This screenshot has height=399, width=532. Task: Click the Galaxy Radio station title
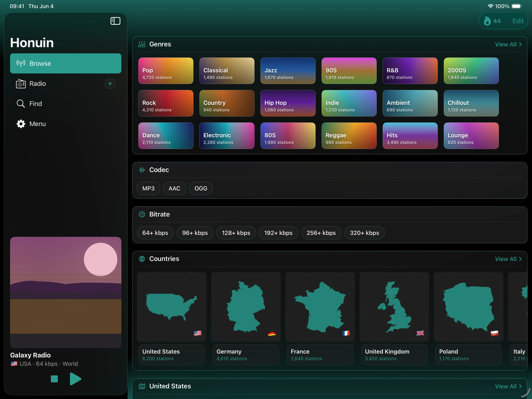30,355
